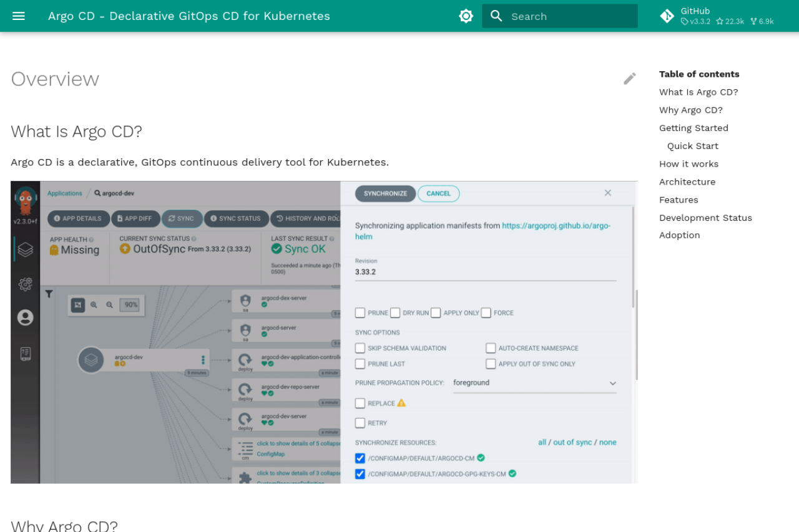Open the settings gears icon in Argo sidebar
The image size is (799, 532).
26,284
